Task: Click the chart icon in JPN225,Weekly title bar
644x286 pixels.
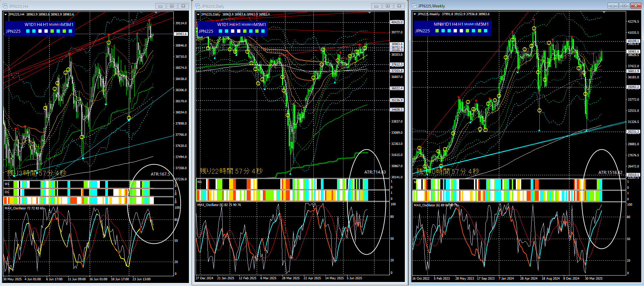Action: pos(414,6)
